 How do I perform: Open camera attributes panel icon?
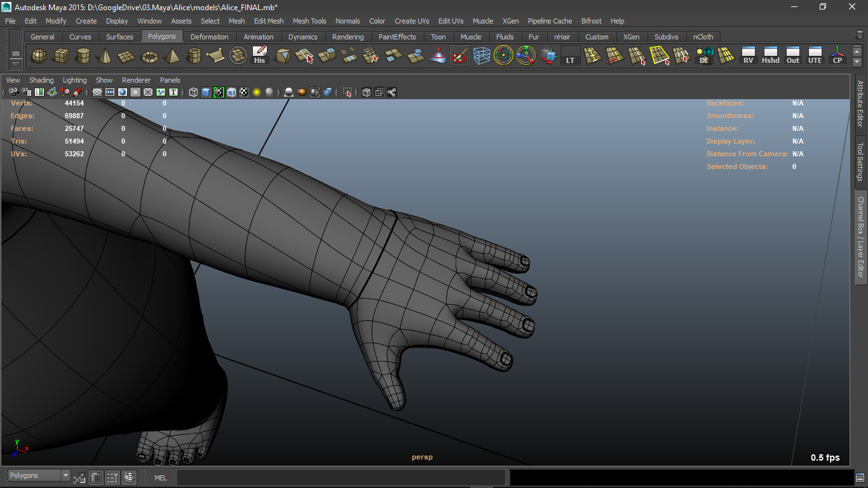[x=26, y=92]
